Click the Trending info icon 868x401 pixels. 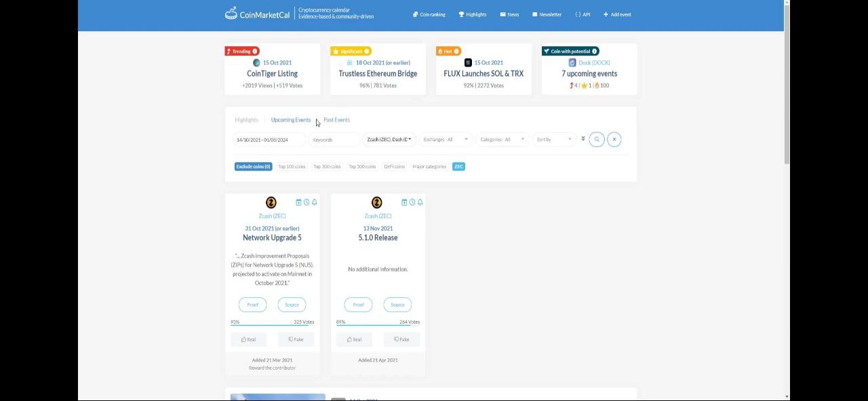tap(255, 51)
